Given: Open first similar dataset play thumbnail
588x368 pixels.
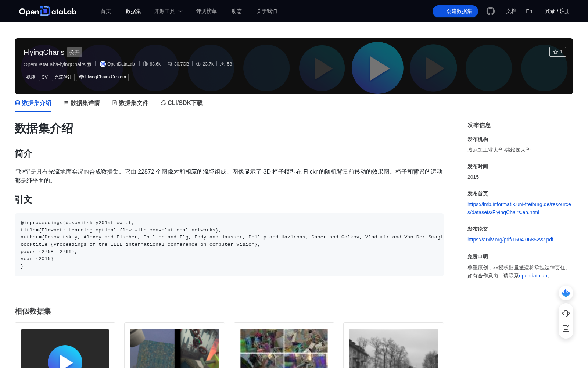Looking at the screenshot, I should tap(65, 348).
